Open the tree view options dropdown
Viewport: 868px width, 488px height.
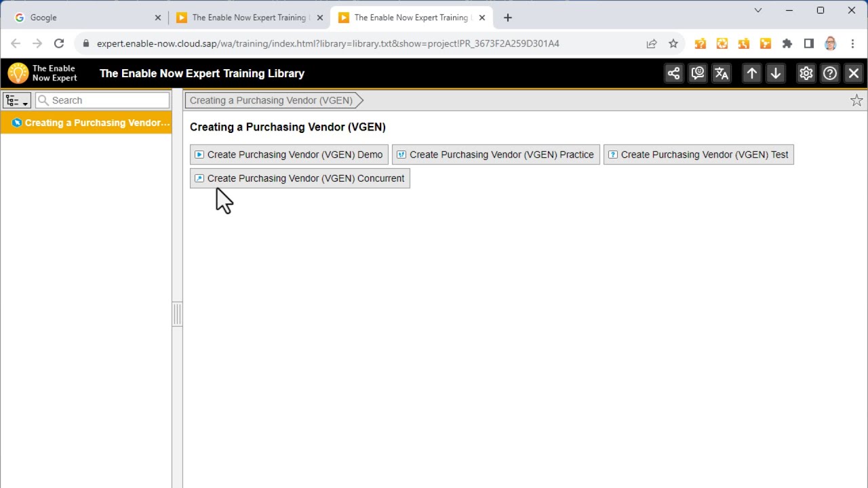17,100
